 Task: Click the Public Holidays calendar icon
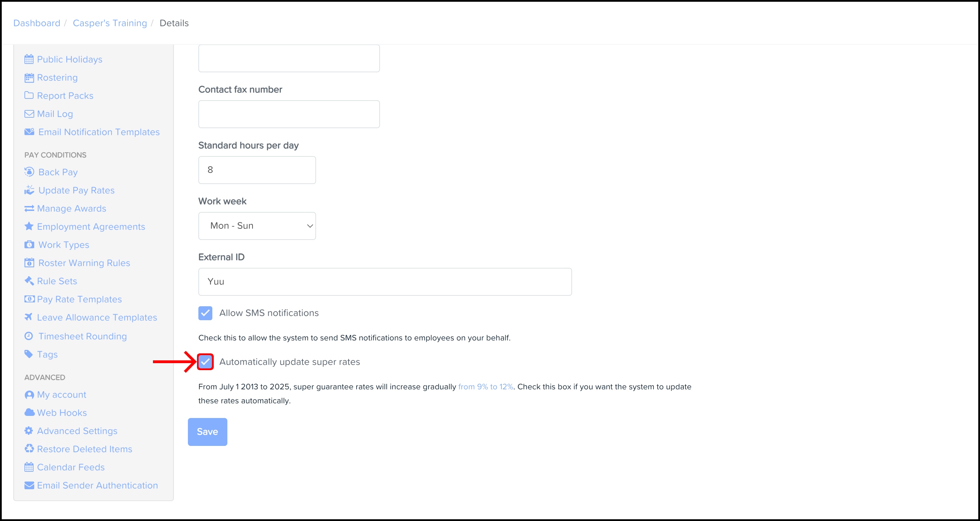29,59
